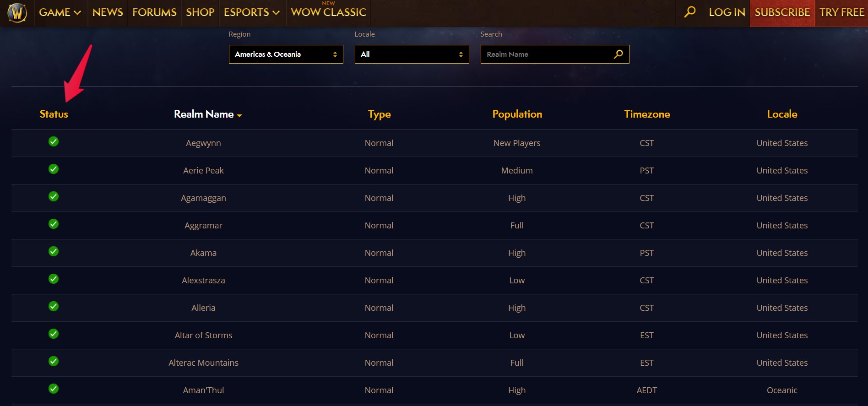This screenshot has width=868, height=406.
Task: Open the Locale dropdown showing All
Action: (x=412, y=54)
